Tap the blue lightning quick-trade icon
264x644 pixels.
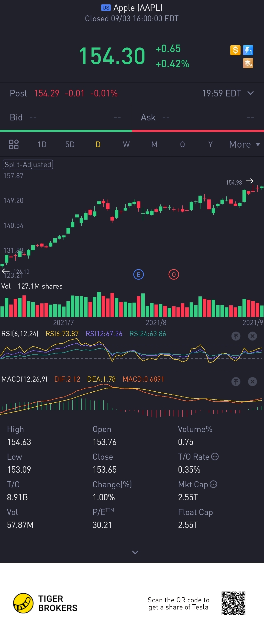click(x=248, y=50)
